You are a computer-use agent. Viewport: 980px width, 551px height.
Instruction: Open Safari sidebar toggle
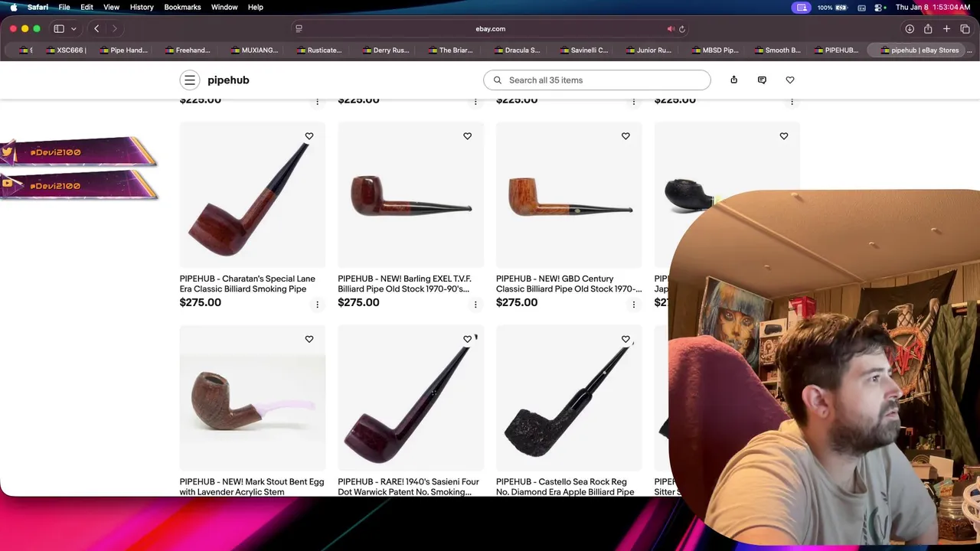pos(59,29)
